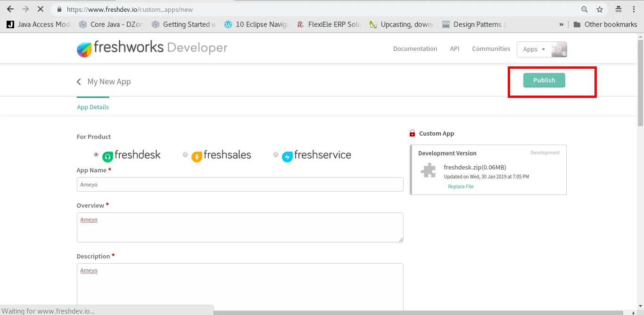Open the 10 Eclipse Naviga bookmark
This screenshot has height=315, width=644.
click(x=256, y=24)
